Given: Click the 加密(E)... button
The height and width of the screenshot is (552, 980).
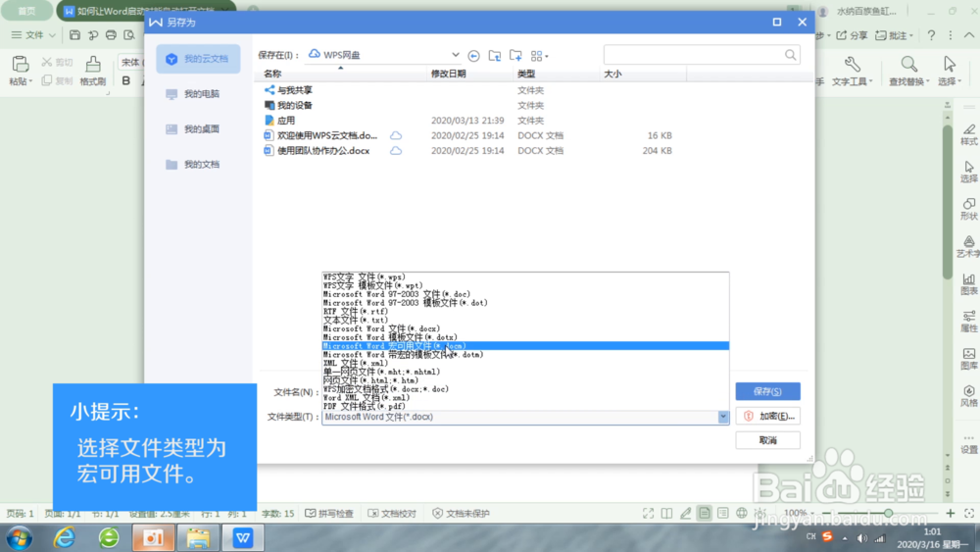Looking at the screenshot, I should (767, 416).
